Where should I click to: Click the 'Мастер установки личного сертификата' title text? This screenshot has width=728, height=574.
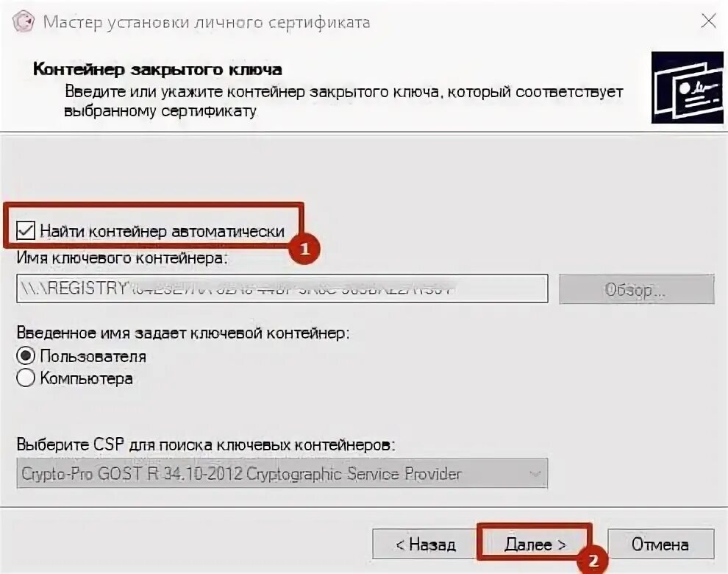(x=207, y=22)
